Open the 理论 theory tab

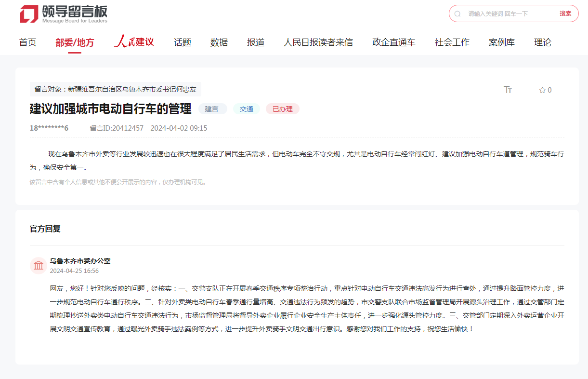(x=542, y=42)
